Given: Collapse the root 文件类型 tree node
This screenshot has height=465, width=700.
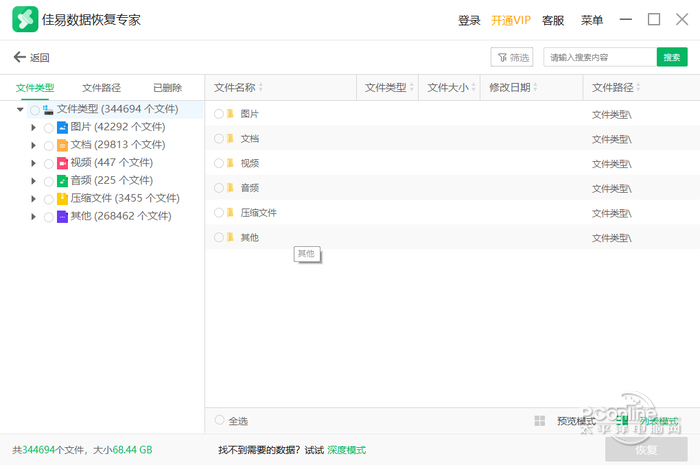Looking at the screenshot, I should (x=20, y=109).
